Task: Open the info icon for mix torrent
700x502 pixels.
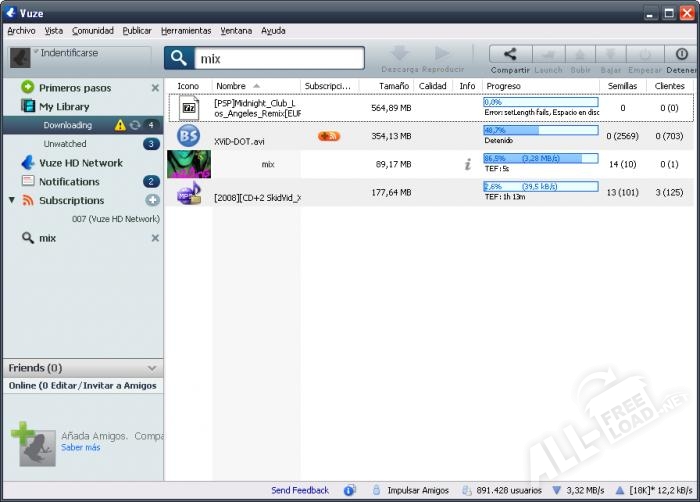Action: 467,164
